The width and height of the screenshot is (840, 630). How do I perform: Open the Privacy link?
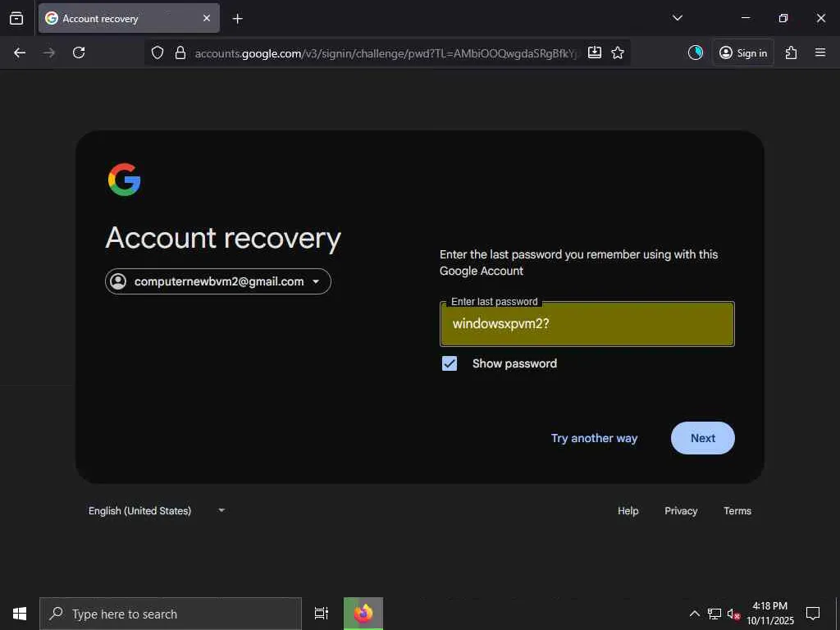point(681,510)
